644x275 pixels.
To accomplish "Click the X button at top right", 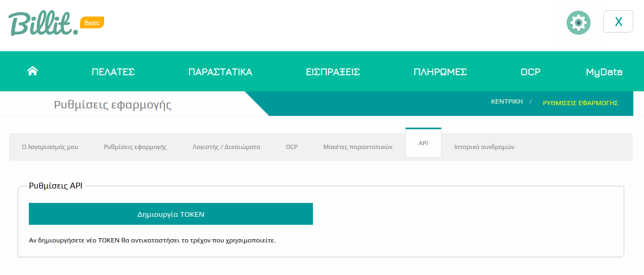I will tap(618, 21).
